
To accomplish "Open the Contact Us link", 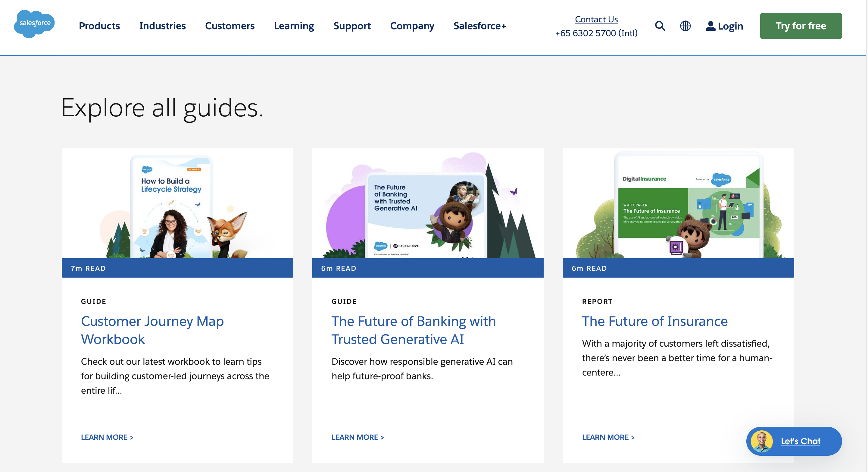I will [x=596, y=19].
